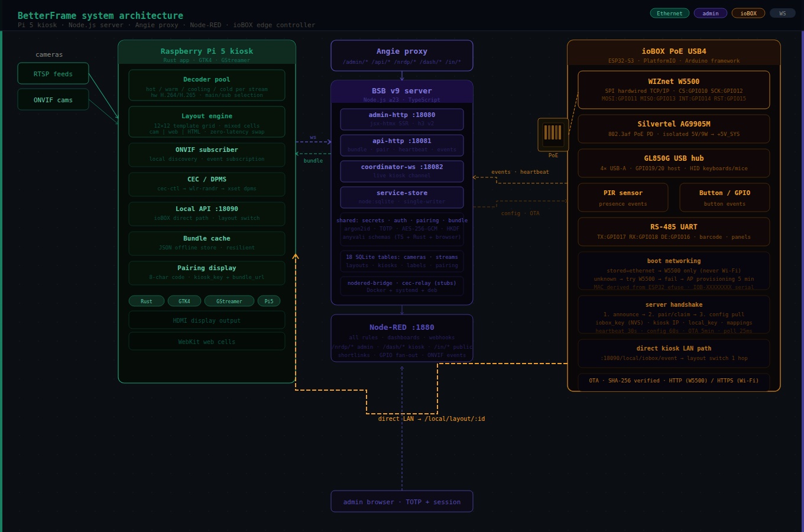Click the api-http :18081 service
This screenshot has width=804, height=532.
click(x=402, y=145)
